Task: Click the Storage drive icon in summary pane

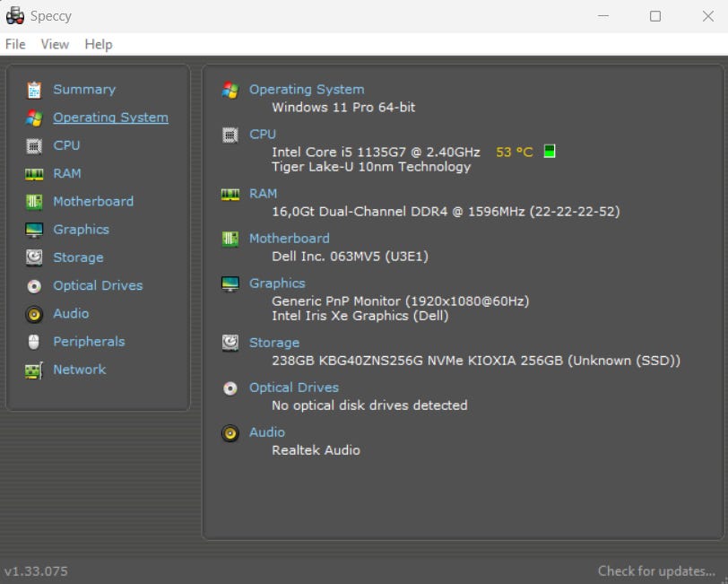Action: 230,343
